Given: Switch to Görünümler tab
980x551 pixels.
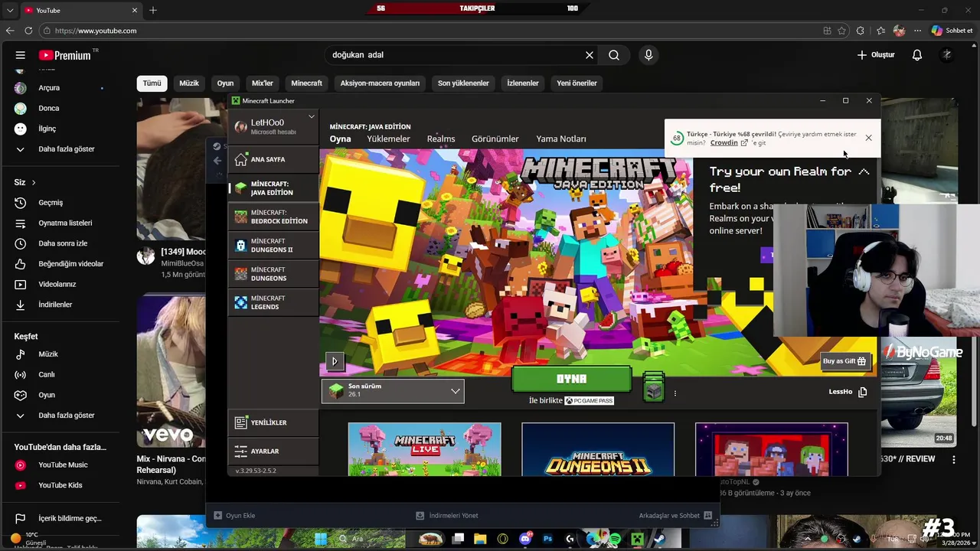Looking at the screenshot, I should click(x=495, y=139).
